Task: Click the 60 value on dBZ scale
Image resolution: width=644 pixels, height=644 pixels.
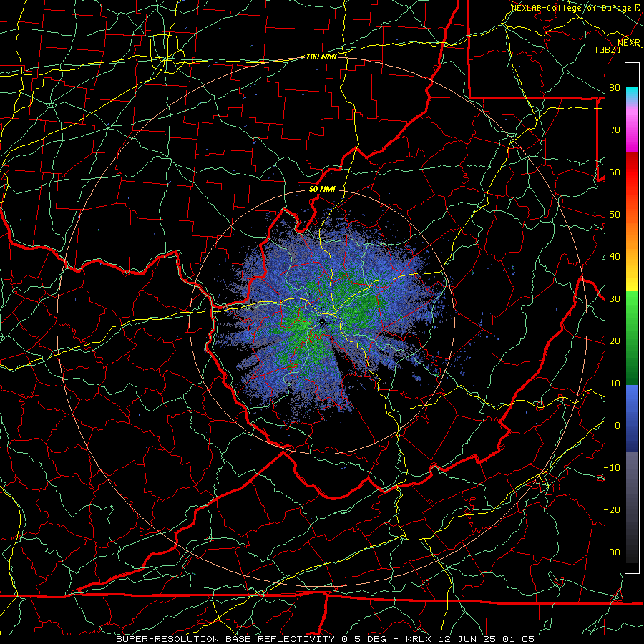Action: [x=615, y=172]
